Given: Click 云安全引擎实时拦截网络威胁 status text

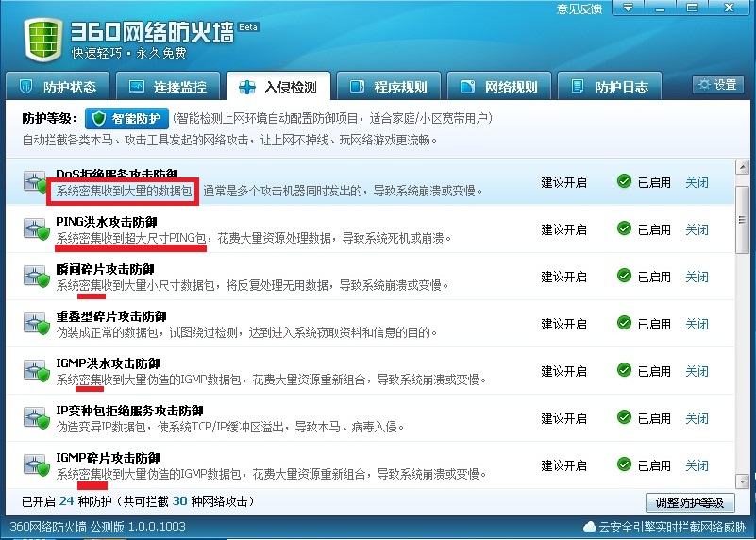Looking at the screenshot, I should coord(672,527).
